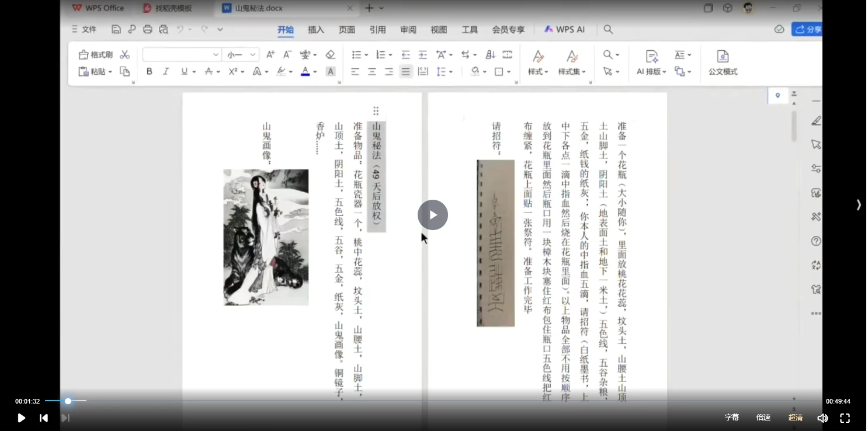This screenshot has width=868, height=431.
Task: Click Increase Indent icon
Action: [x=423, y=54]
